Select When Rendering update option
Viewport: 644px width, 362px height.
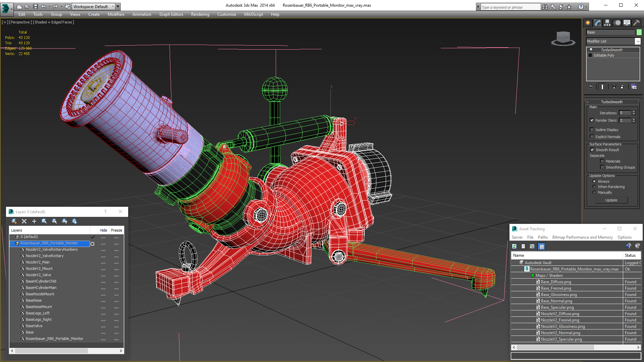coord(594,187)
